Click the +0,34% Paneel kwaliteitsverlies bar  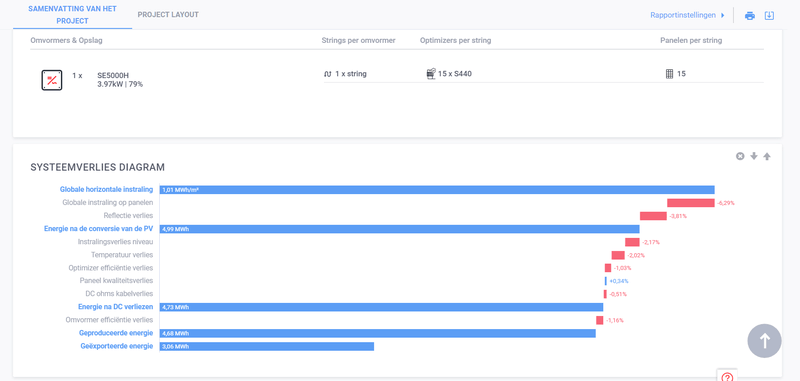[606, 281]
